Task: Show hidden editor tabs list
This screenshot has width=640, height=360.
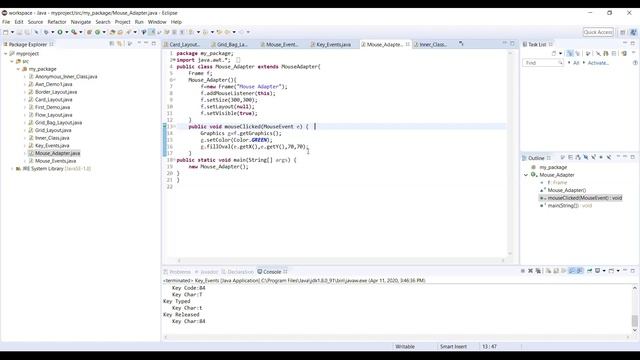Action: (461, 43)
